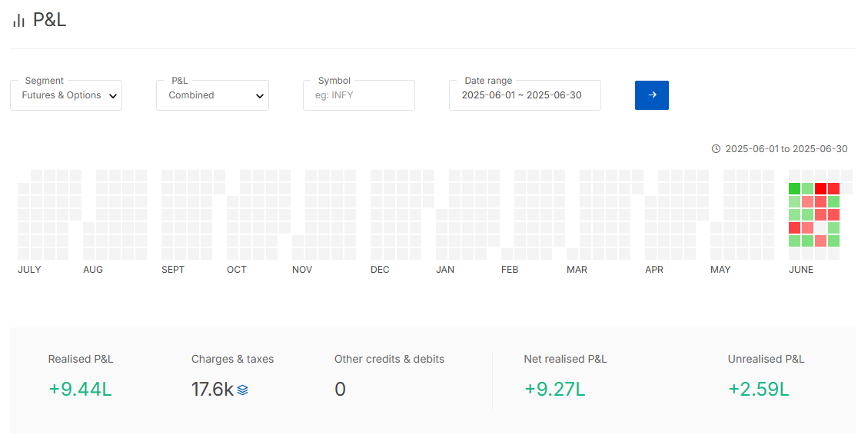Click the FEB month label
The height and width of the screenshot is (438, 868).
click(x=509, y=270)
